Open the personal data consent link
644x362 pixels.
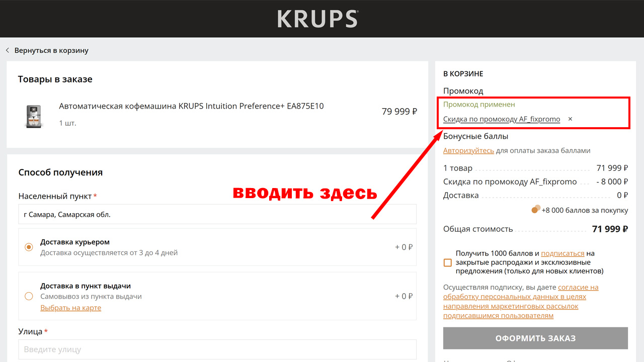point(521,302)
